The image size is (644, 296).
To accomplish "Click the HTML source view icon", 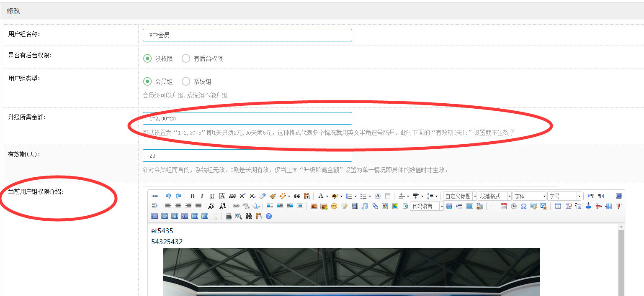I will [x=155, y=196].
